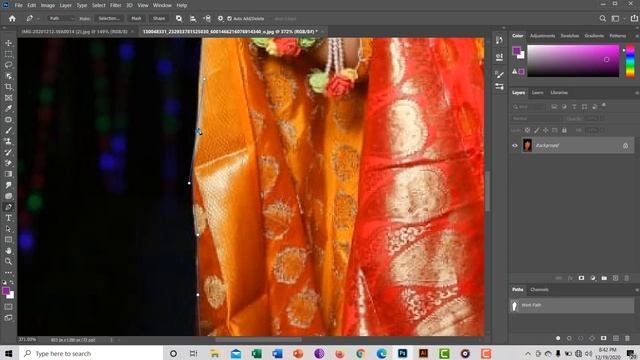Fill path with foreground color icon
640x360 pixels.
click(558, 338)
